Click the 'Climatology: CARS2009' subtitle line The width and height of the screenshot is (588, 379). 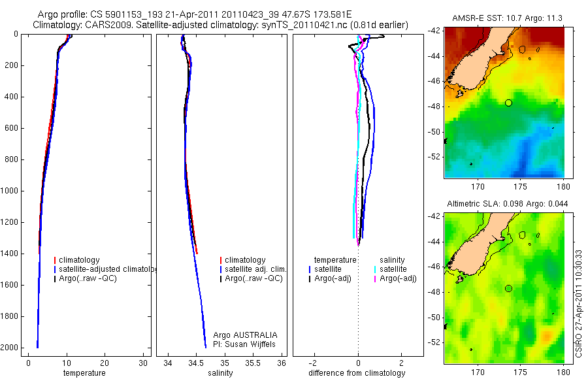[221, 25]
